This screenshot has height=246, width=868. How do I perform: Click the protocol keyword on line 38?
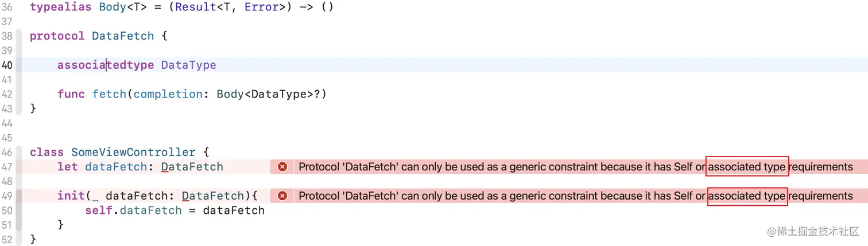57,36
